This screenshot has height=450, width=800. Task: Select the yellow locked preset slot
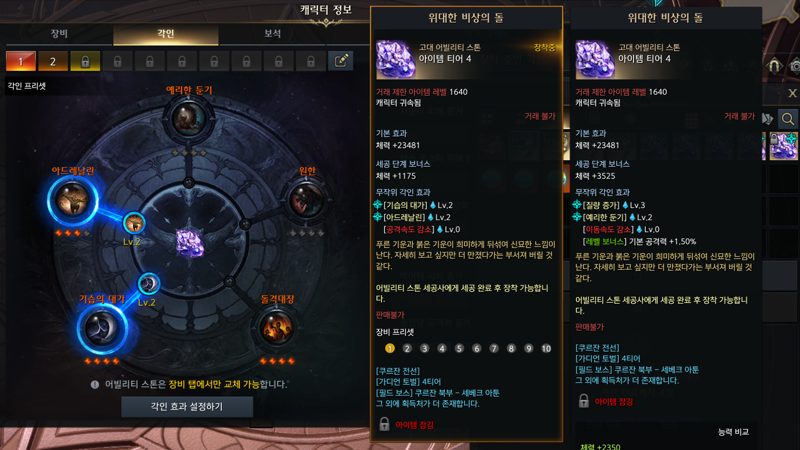point(85,61)
